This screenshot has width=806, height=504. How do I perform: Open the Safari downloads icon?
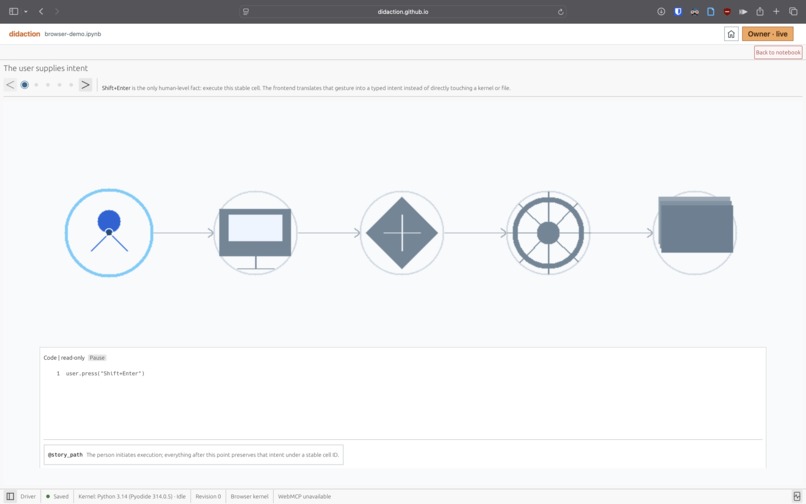click(x=661, y=11)
